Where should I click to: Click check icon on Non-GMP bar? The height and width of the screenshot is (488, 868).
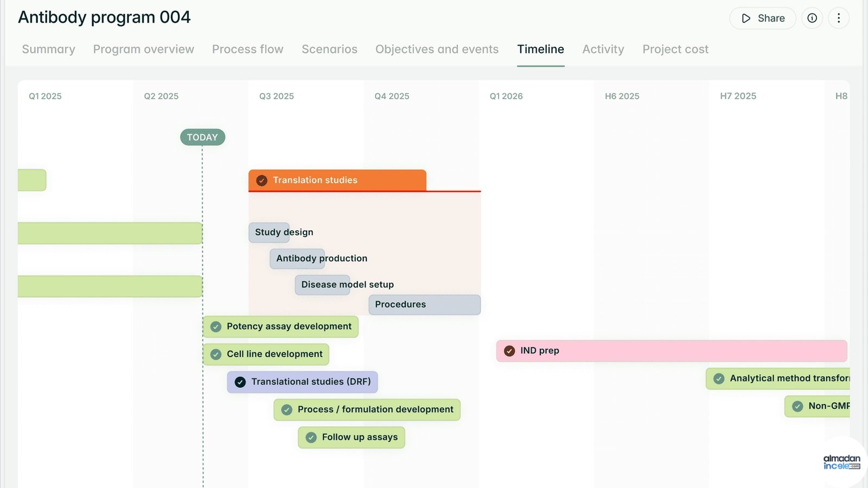tap(797, 406)
